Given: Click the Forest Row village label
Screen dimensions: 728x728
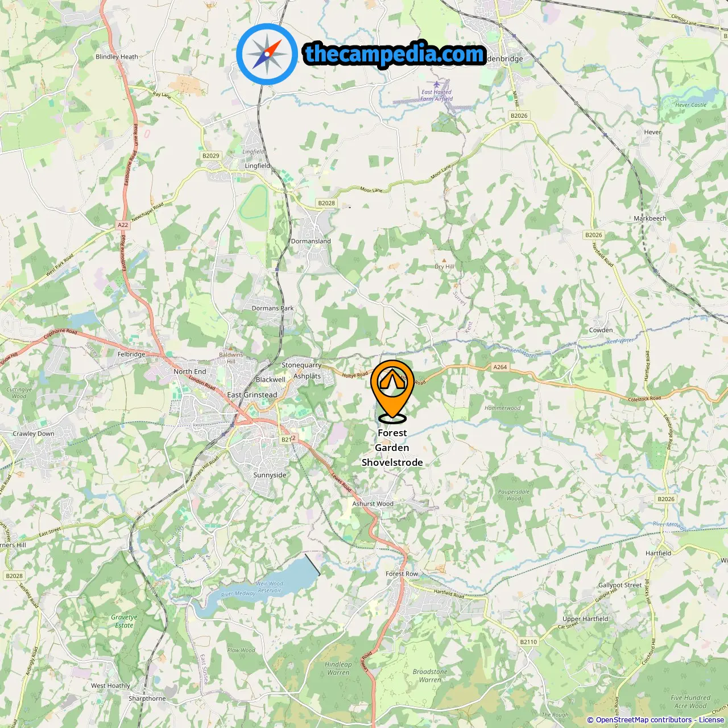Looking at the screenshot, I should 402,574.
